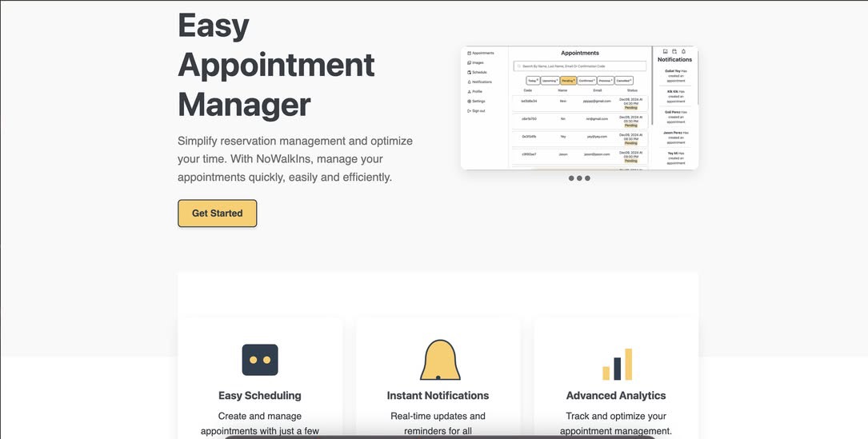The width and height of the screenshot is (868, 439).
Task: Click the Advanced Analytics card heading
Action: 615,395
